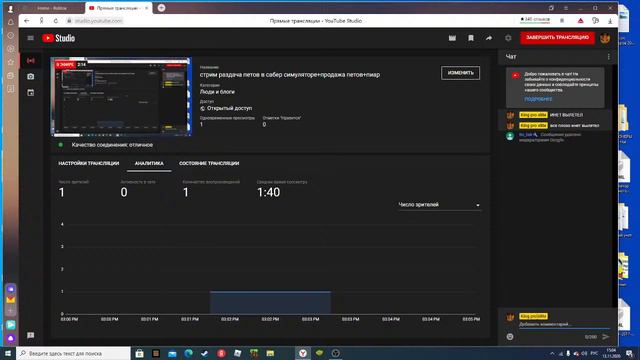Open the YouTube Studio hamburger menu
The image size is (640, 360).
pyautogui.click(x=31, y=38)
